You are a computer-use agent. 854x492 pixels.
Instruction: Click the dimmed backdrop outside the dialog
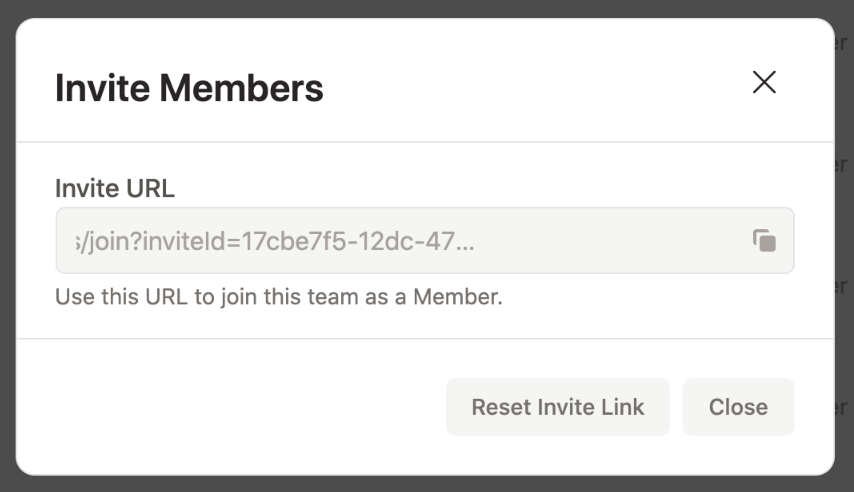pyautogui.click(x=425, y=8)
